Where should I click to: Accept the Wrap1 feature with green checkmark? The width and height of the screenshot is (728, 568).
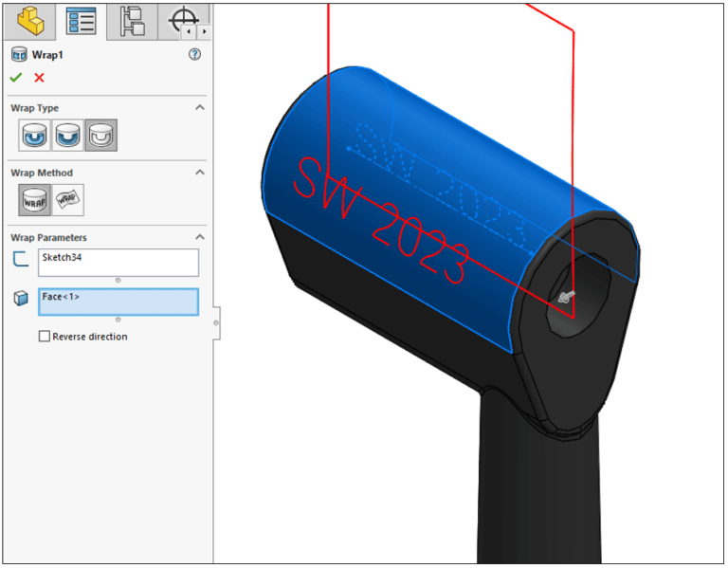click(x=16, y=78)
